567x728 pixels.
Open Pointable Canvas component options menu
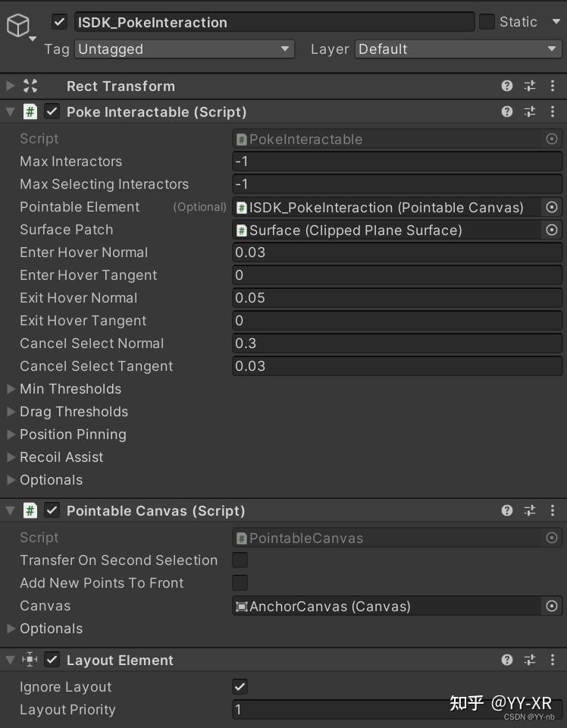553,511
